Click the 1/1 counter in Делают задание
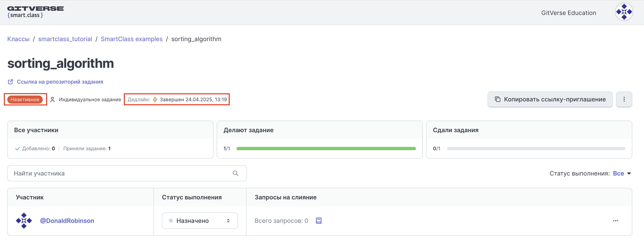 [227, 149]
